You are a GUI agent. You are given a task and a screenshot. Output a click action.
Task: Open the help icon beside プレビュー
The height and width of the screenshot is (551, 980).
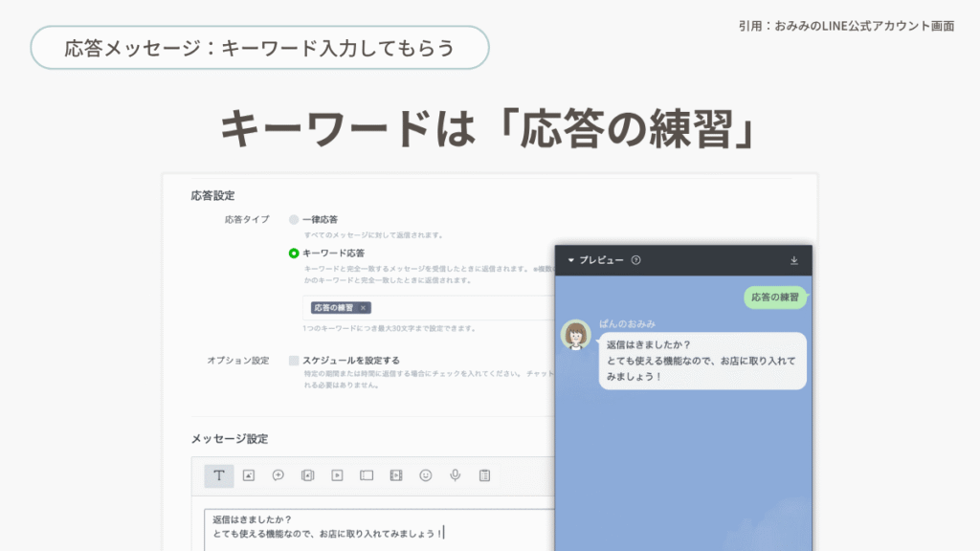coord(636,260)
